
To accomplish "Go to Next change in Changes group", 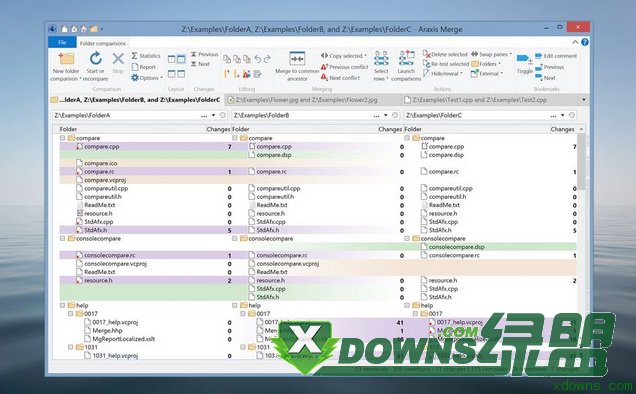I will 200,64.
